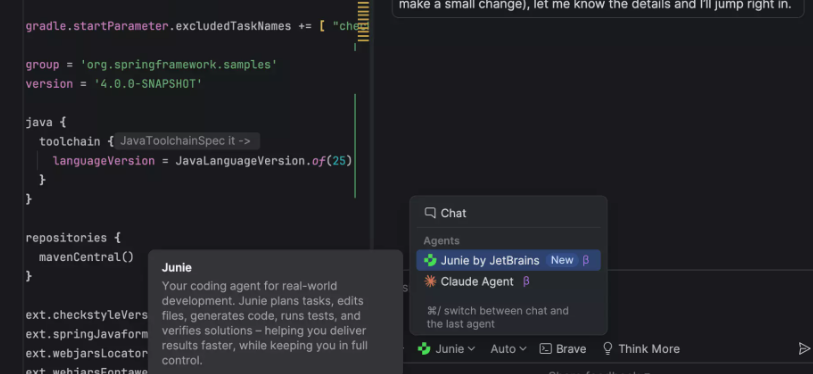Image resolution: width=813 pixels, height=374 pixels.
Task: Click the ext.springJavaform line
Action: coord(87,334)
